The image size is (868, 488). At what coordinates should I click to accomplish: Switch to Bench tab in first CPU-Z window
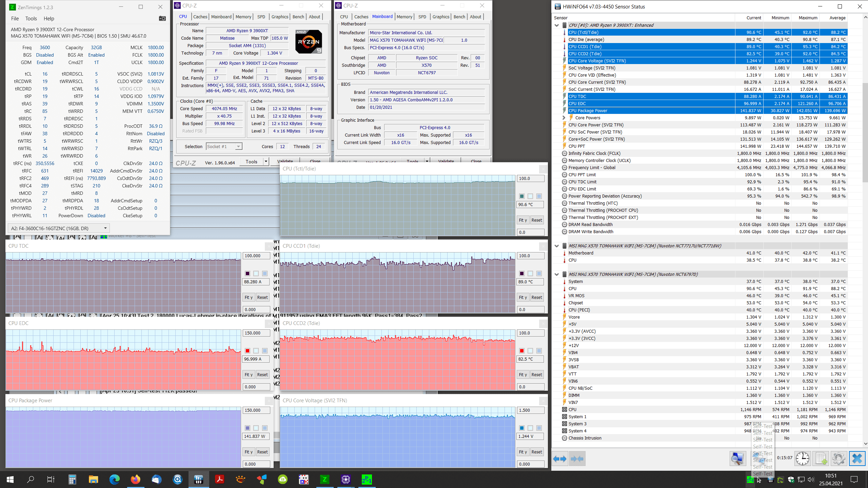(x=298, y=17)
